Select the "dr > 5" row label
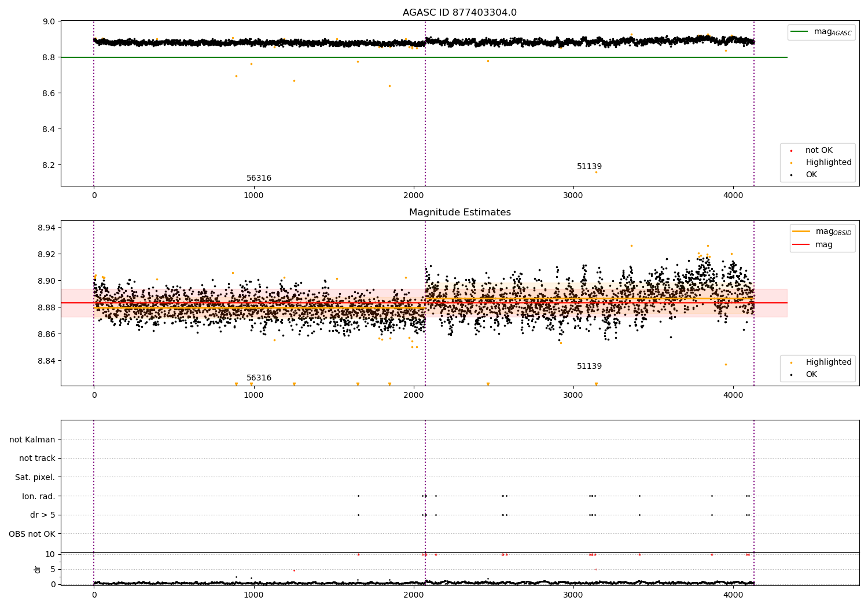The height and width of the screenshot is (608, 868). pyautogui.click(x=42, y=515)
